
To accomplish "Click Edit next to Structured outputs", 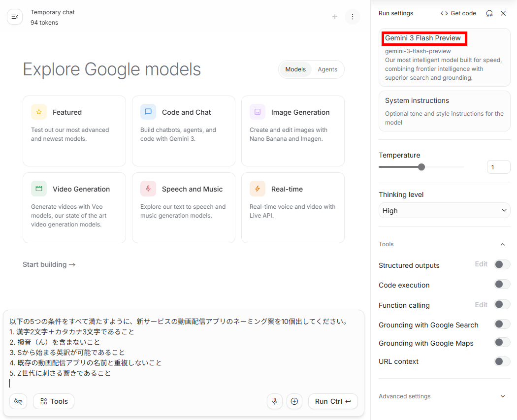I will 481,264.
